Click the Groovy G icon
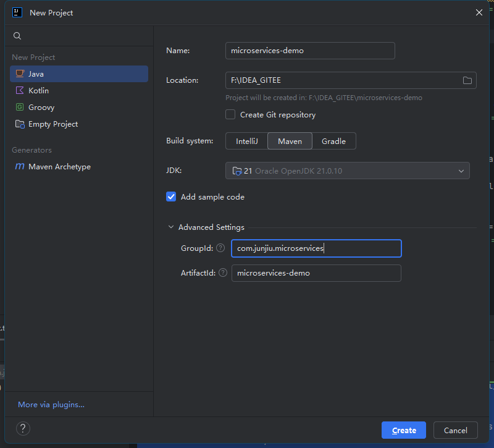The height and width of the screenshot is (448, 494). click(x=20, y=107)
